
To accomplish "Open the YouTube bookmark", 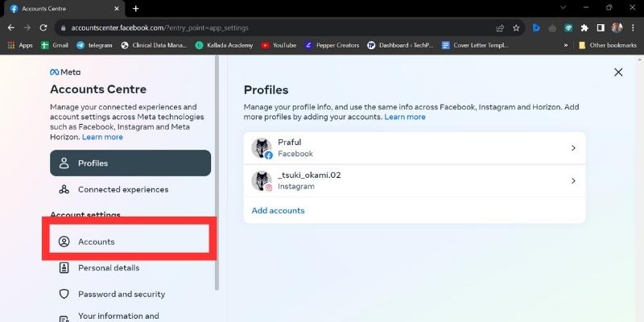I will pyautogui.click(x=279, y=45).
